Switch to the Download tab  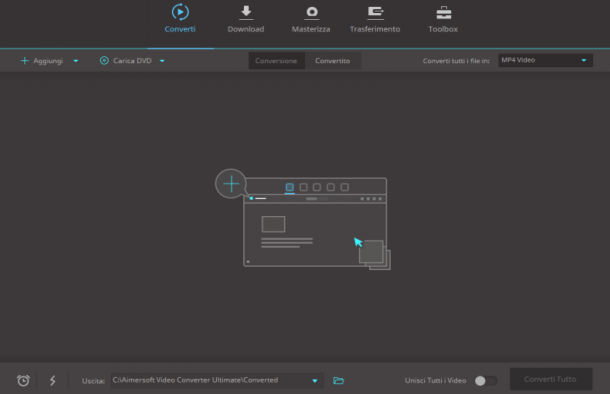pyautogui.click(x=245, y=19)
